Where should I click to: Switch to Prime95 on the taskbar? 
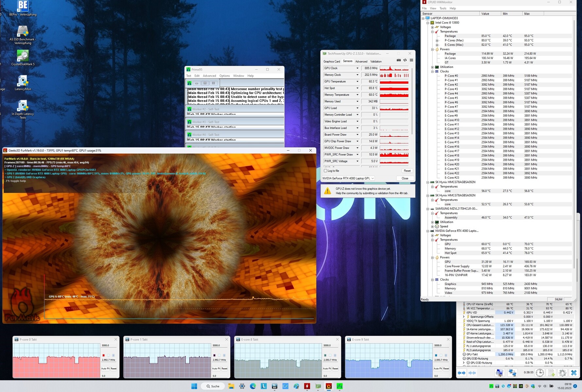point(340,386)
